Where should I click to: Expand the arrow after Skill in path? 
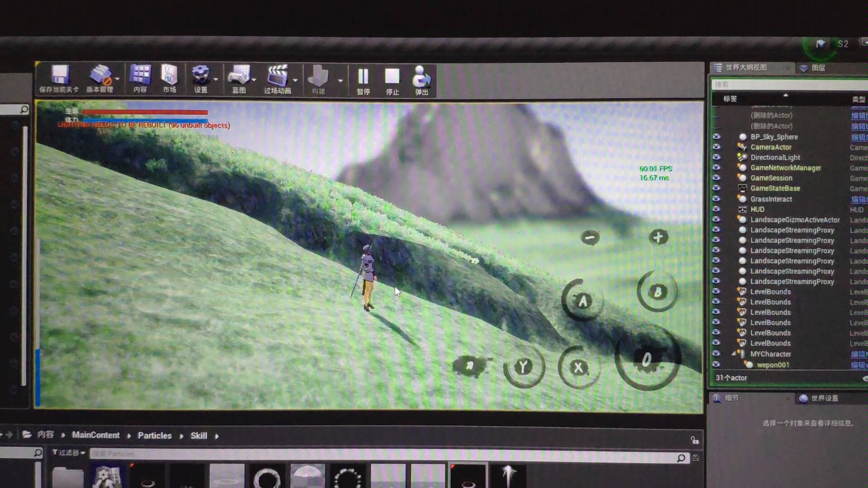pyautogui.click(x=217, y=436)
